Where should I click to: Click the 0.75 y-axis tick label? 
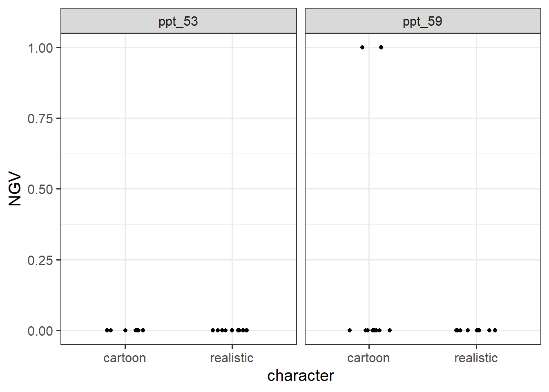(x=40, y=119)
